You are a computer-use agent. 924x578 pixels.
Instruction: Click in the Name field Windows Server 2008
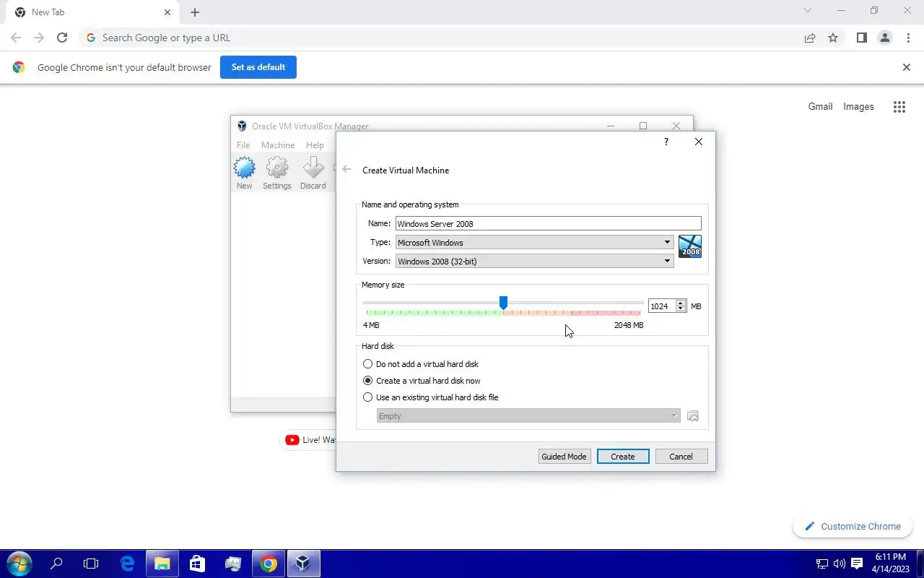(549, 224)
